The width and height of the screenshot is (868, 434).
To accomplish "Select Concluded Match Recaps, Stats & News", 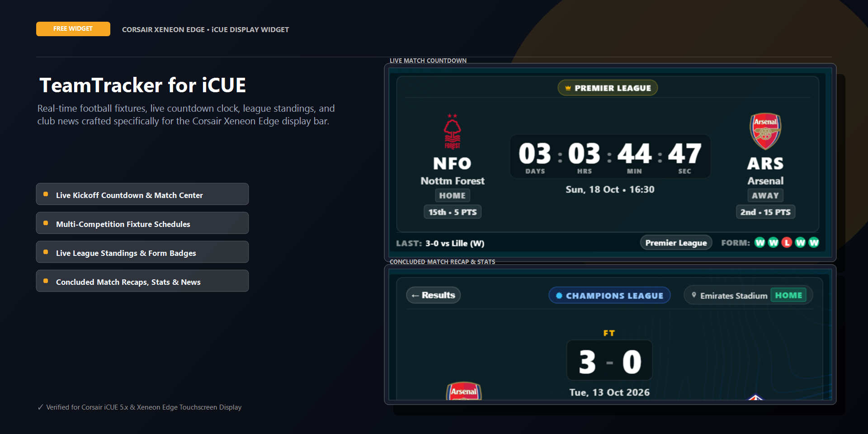I will [142, 281].
